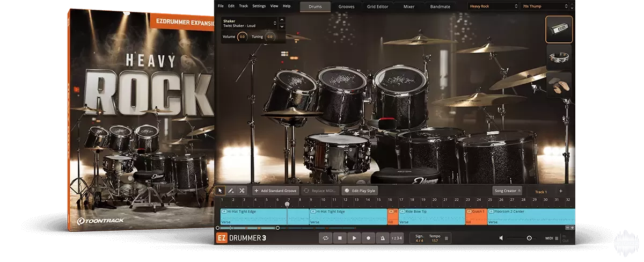Mute audio via the speaker icon
This screenshot has height=262, width=644.
(x=501, y=238)
